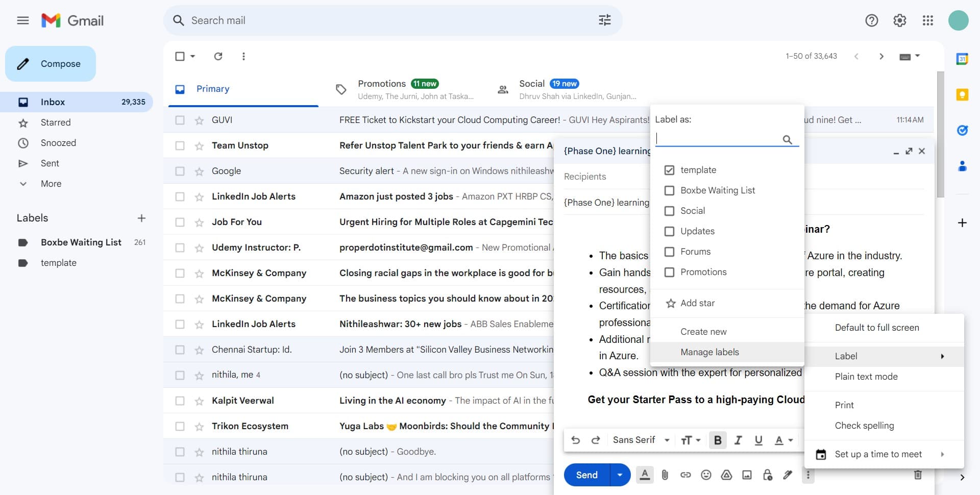Insert files using Google Drive
The image size is (980, 495).
[x=726, y=475]
